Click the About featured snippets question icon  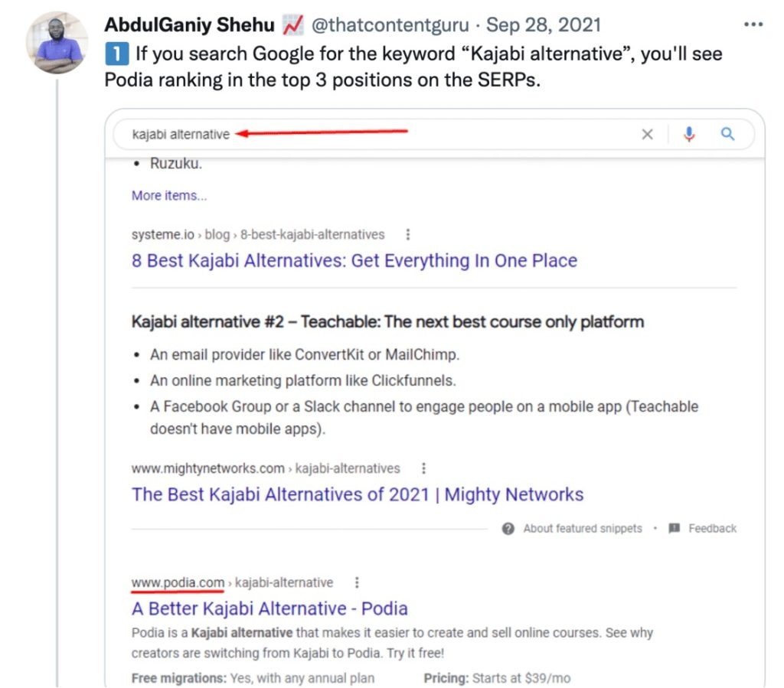[508, 529]
